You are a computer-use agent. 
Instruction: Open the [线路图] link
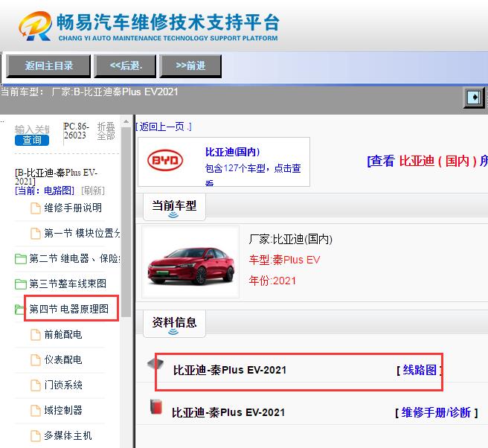[420, 370]
